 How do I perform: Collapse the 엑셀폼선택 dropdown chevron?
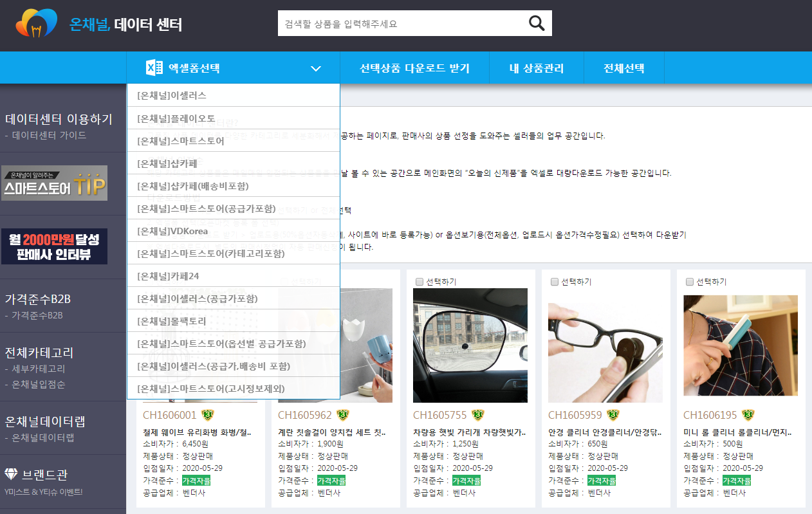[316, 68]
